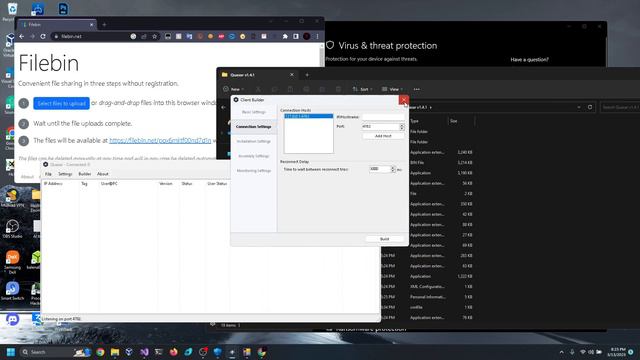Viewport: 640px width, 360px height.
Task: Click the See more ellipsis in Explorer
Action: (416, 89)
